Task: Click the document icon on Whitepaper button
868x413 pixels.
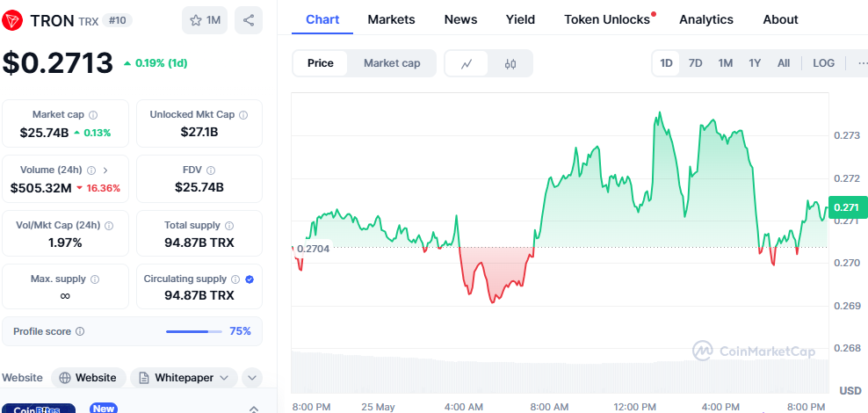Action: (144, 378)
